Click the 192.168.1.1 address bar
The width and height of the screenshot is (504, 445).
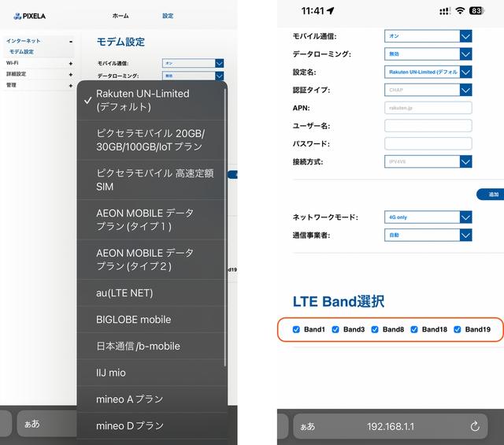391,427
